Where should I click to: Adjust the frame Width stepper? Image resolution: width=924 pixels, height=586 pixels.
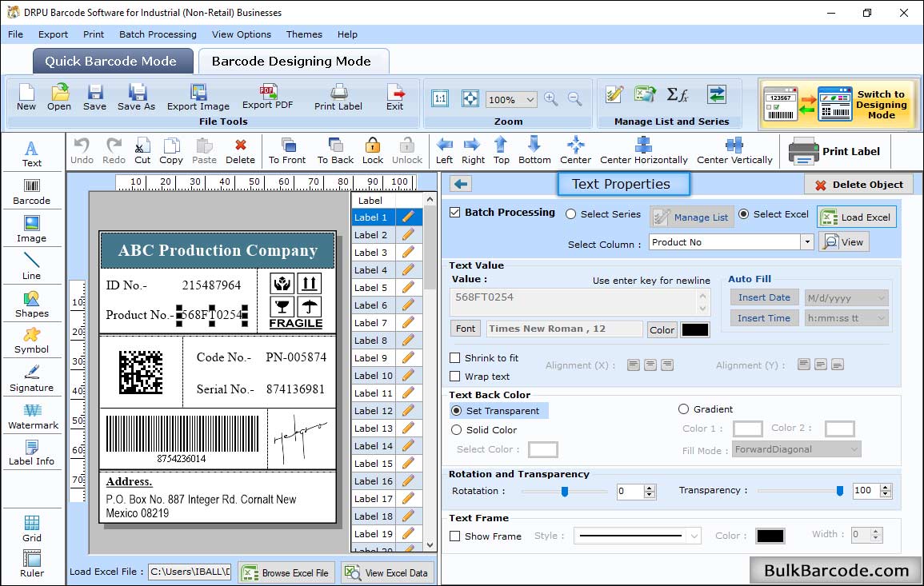point(876,535)
